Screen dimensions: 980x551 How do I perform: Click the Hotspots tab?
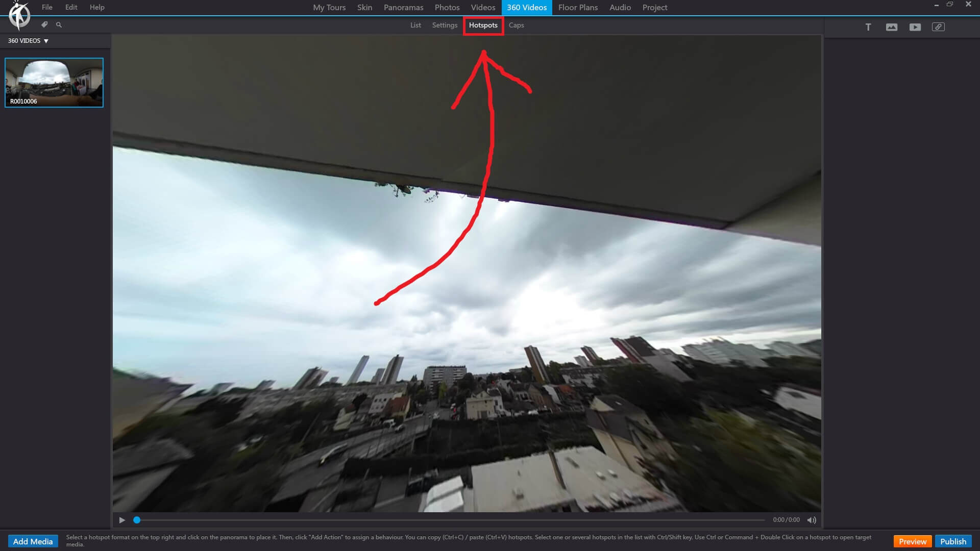[483, 25]
